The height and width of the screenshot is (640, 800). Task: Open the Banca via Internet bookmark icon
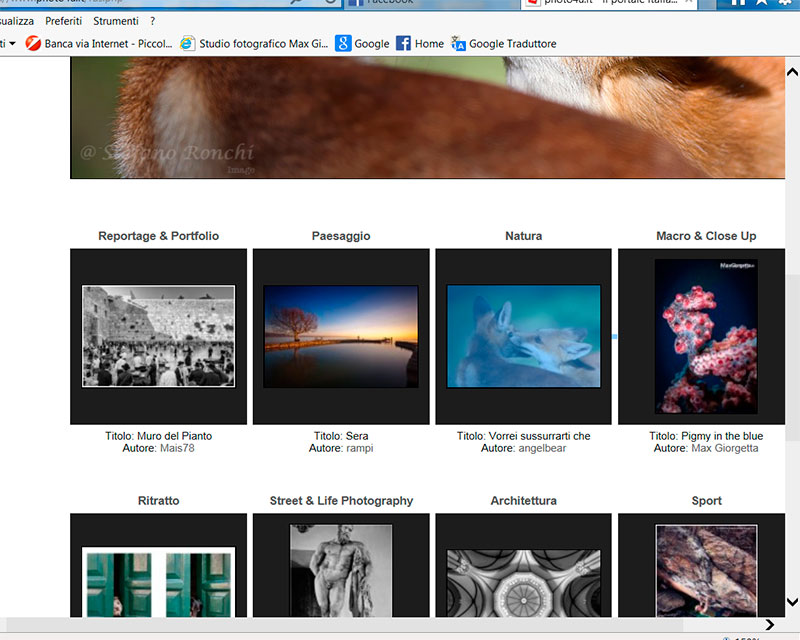click(33, 43)
